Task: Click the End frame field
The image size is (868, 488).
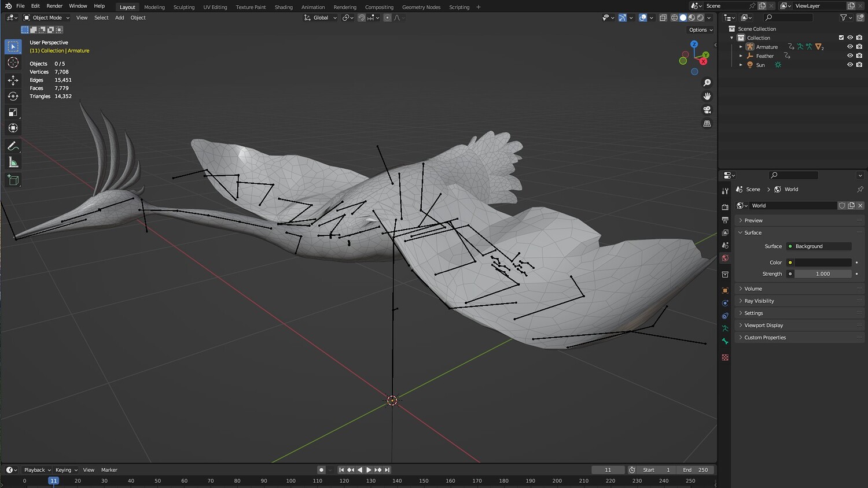Action: [696, 470]
